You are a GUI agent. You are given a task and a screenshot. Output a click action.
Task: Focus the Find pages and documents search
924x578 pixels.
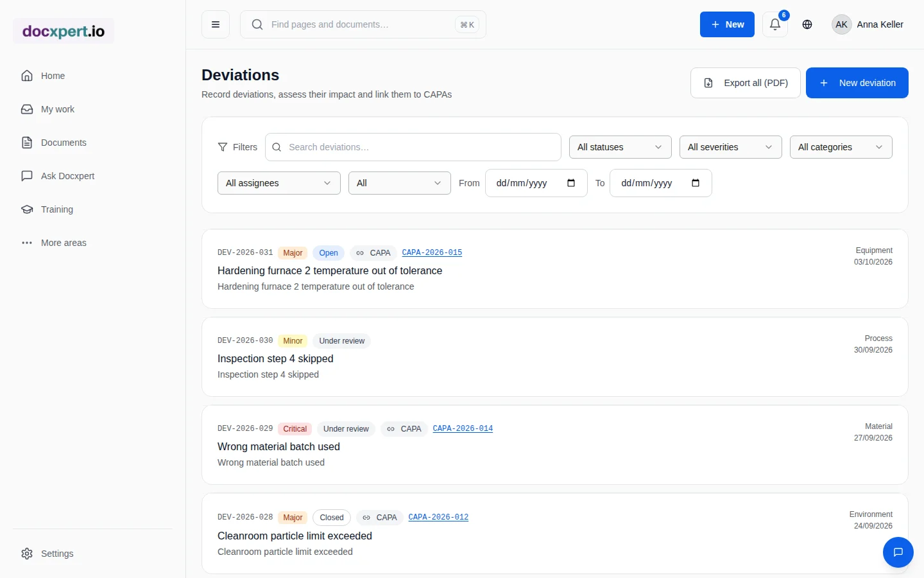pyautogui.click(x=363, y=24)
